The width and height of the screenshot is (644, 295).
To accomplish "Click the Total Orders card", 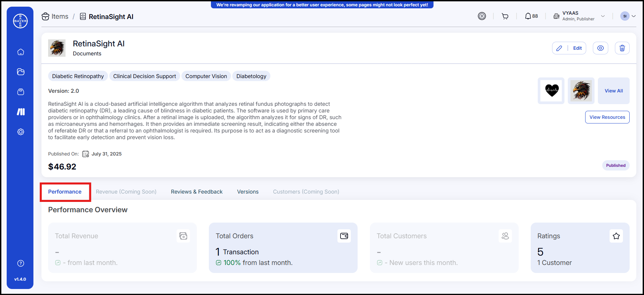I will 283,248.
